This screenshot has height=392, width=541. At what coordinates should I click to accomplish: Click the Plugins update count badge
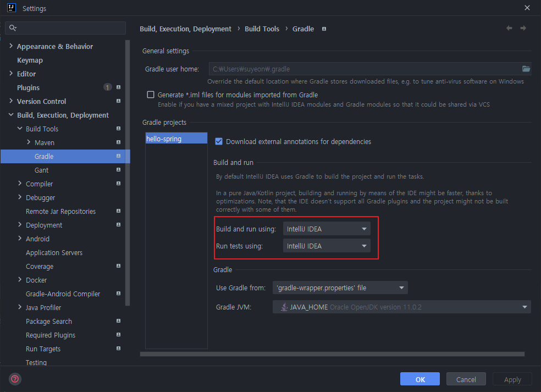[108, 87]
